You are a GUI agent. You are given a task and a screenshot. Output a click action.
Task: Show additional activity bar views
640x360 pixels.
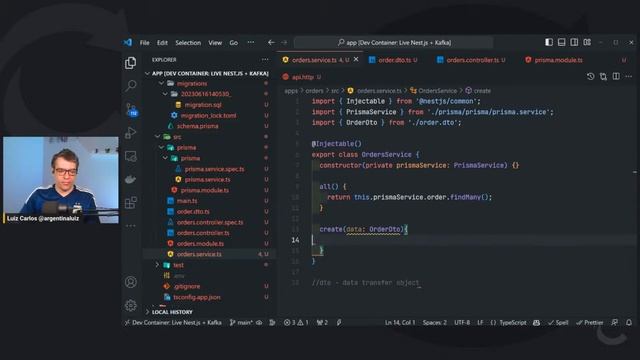point(131,225)
